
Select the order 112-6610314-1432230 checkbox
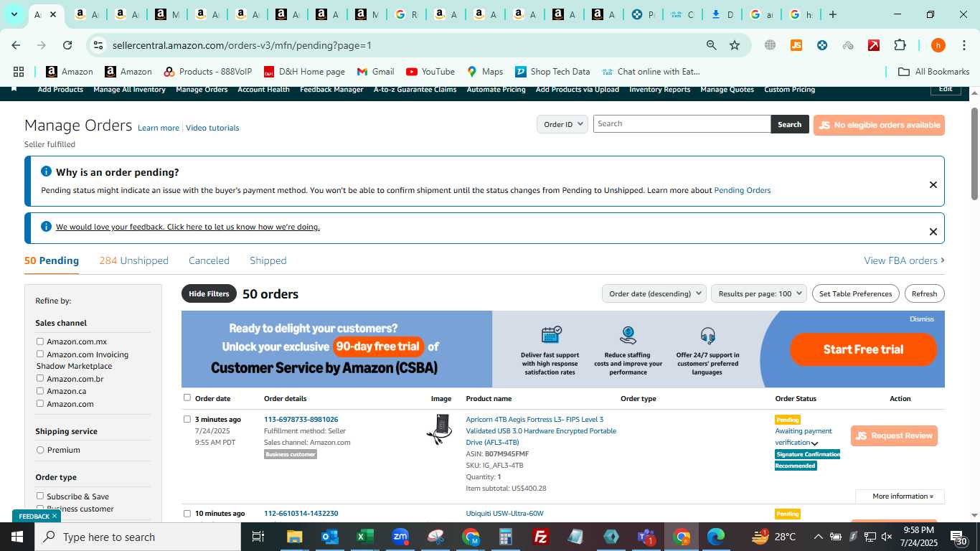[187, 514]
